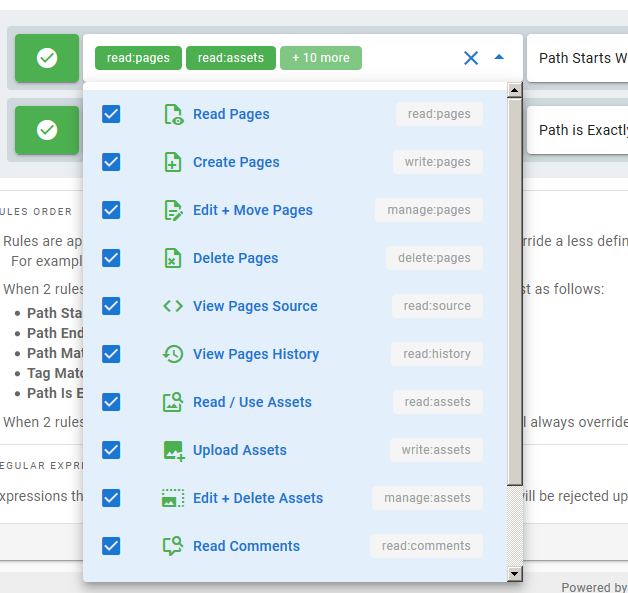Click the manage:assets code label
This screenshot has width=628, height=593.
click(x=427, y=498)
